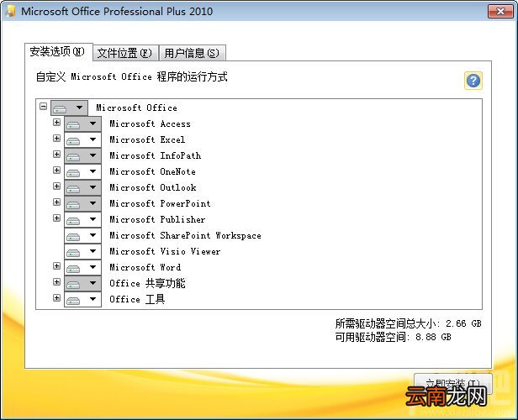Screen dimensions: 518x420
Task: Open install option dropdown for Microsoft InfoPath
Action: (82, 155)
